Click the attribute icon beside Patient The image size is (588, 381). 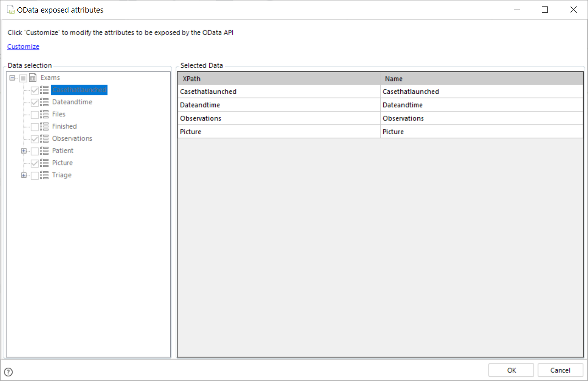click(44, 151)
